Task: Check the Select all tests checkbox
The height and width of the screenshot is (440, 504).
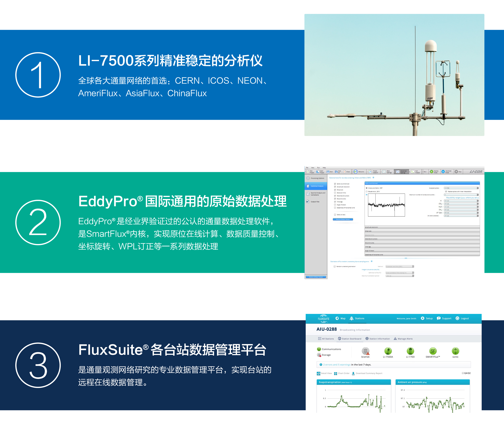Action: pos(335,215)
